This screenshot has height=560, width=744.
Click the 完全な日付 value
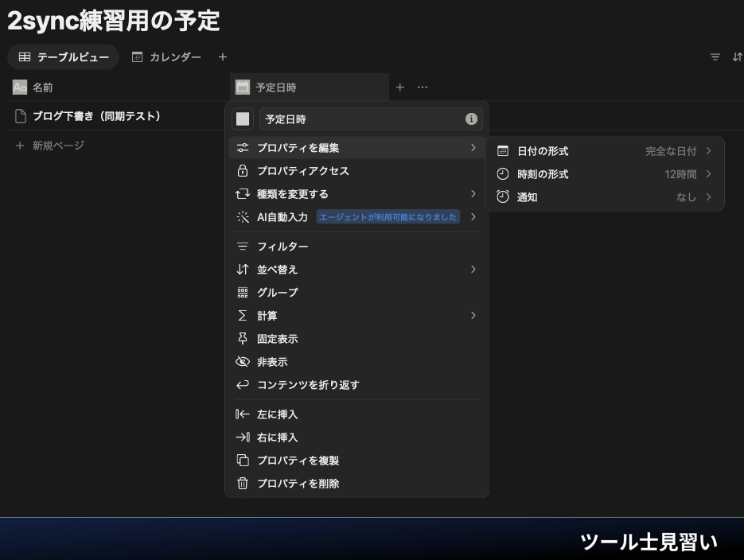coord(671,151)
